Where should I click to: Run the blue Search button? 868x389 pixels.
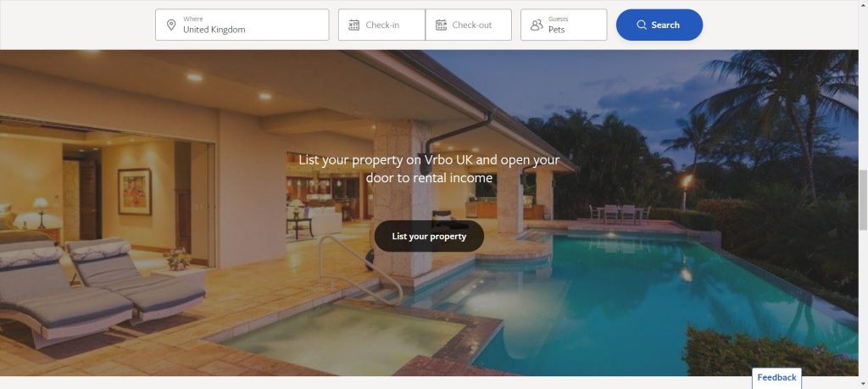point(659,25)
